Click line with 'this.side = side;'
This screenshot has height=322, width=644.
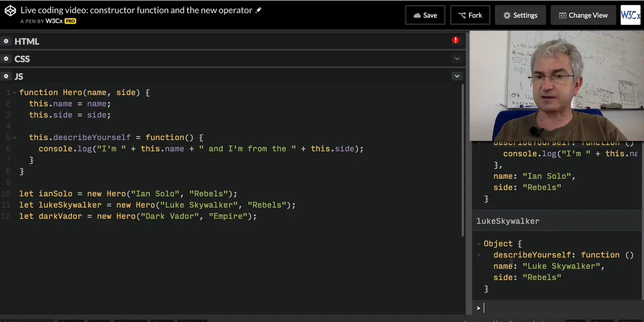pos(70,115)
